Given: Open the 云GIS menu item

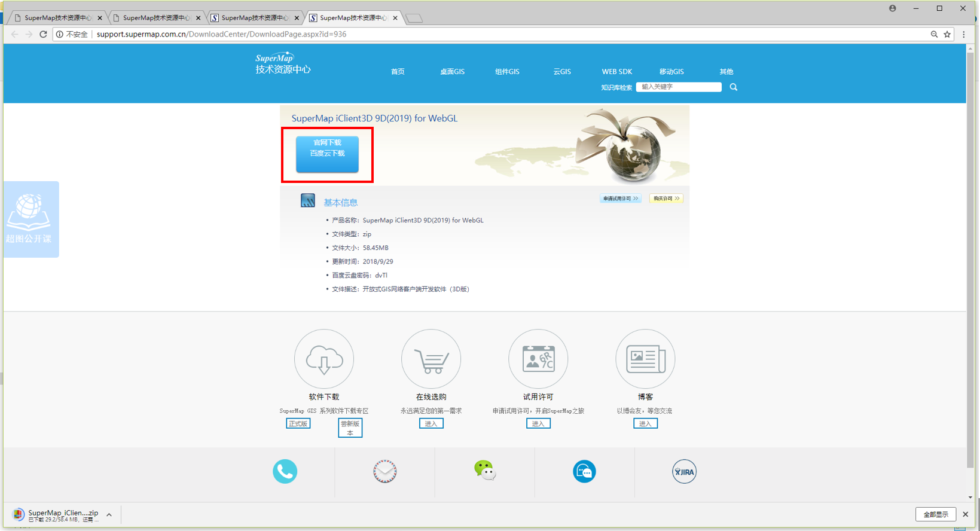Looking at the screenshot, I should click(562, 72).
